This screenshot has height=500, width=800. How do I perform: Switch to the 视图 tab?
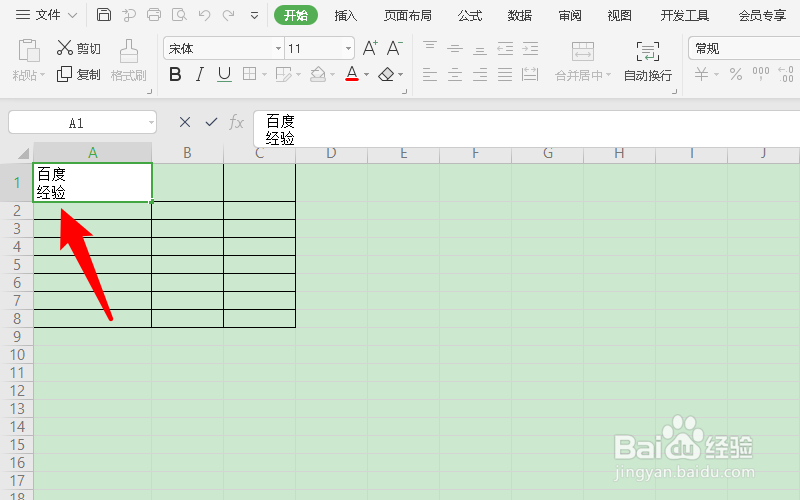tap(619, 16)
